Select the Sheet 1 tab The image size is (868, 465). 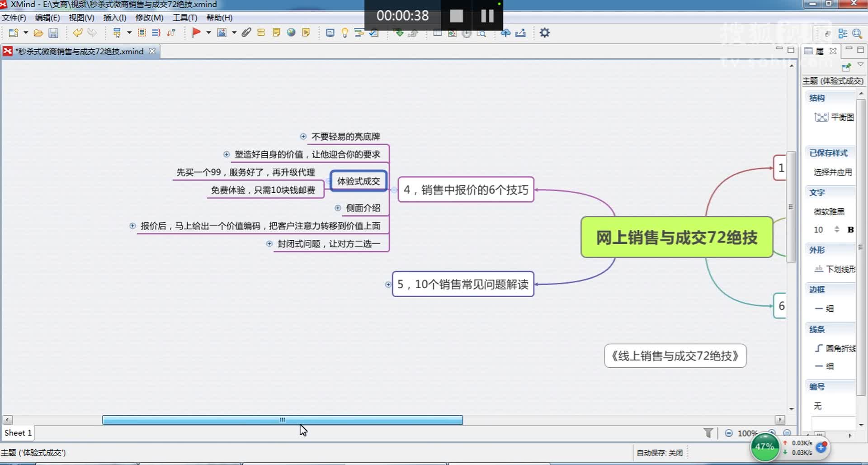tap(17, 433)
